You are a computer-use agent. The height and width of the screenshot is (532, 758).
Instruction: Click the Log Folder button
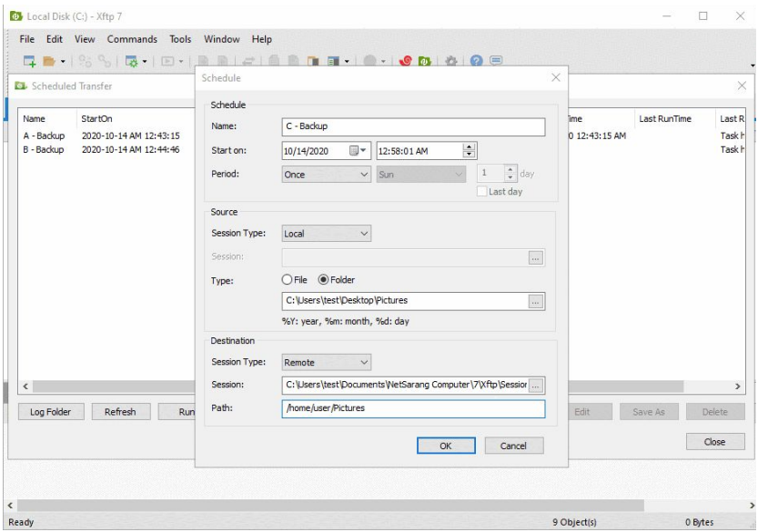pyautogui.click(x=51, y=412)
